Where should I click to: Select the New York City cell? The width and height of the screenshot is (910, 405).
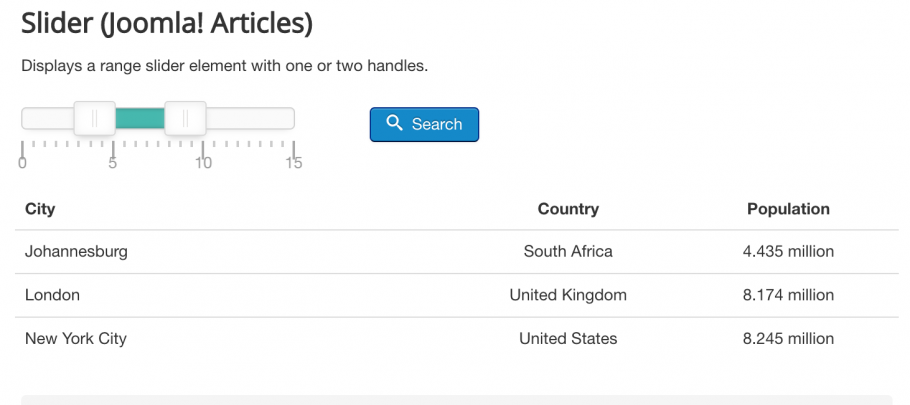tap(75, 338)
